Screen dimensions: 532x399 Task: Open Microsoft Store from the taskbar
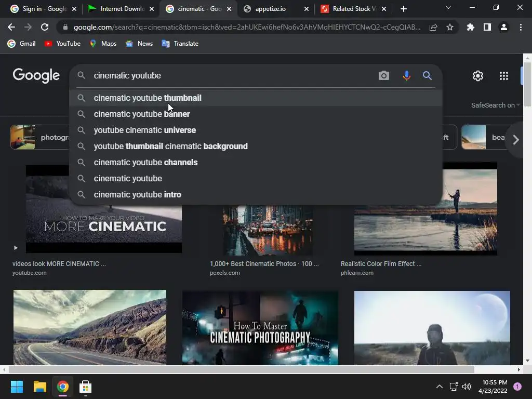[x=85, y=387]
